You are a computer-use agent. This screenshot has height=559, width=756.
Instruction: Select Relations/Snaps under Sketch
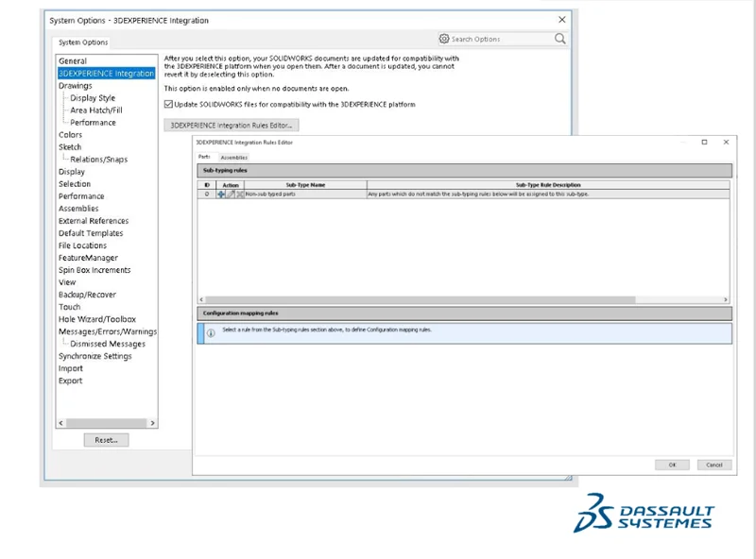pyautogui.click(x=99, y=160)
